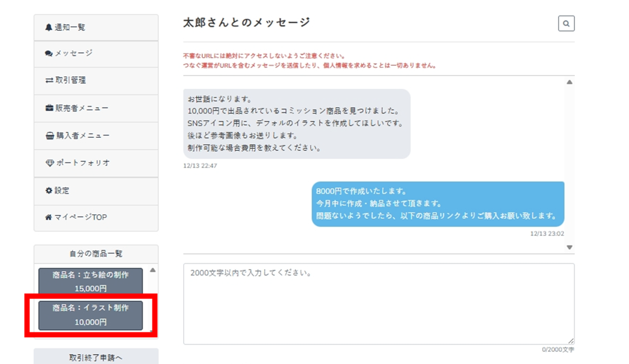Click the exchange arrows icon beside 取引管理
Image resolution: width=629 pixels, height=364 pixels.
49,80
